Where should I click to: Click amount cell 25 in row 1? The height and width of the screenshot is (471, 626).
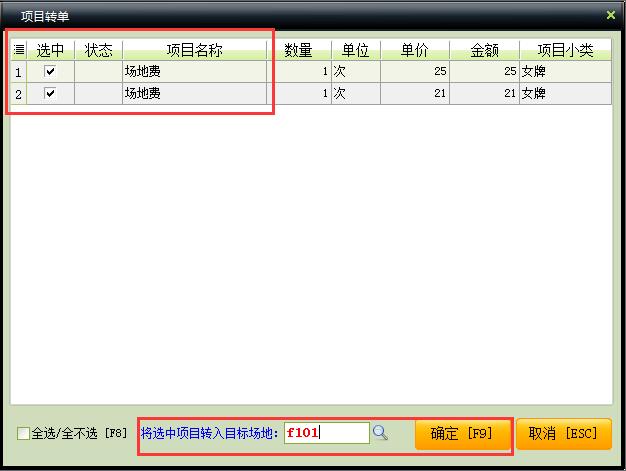coord(484,71)
